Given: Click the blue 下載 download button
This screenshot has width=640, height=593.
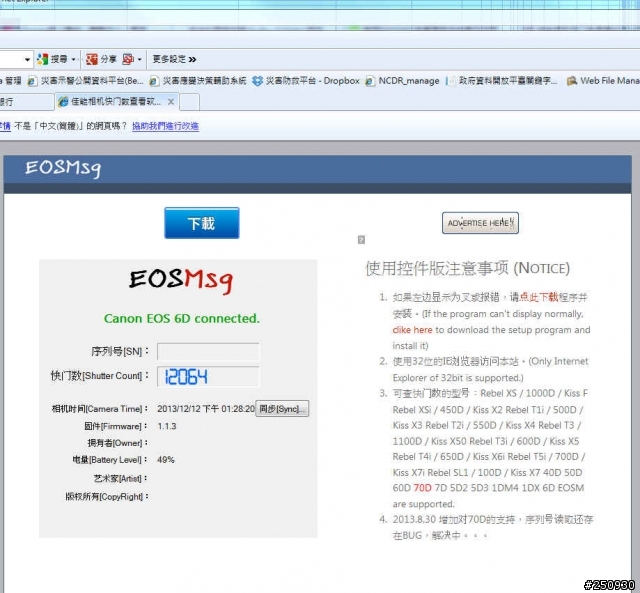Looking at the screenshot, I should [202, 223].
